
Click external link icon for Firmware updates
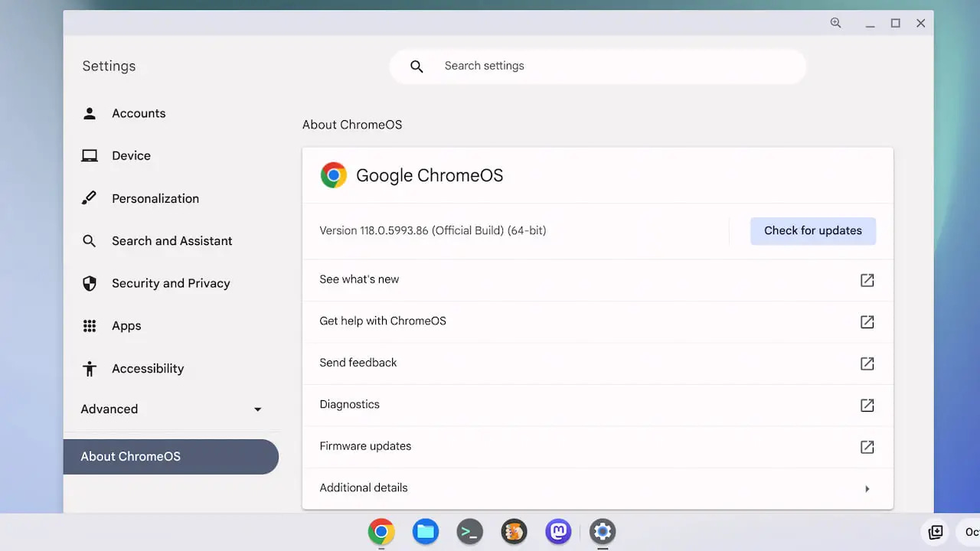(x=867, y=447)
